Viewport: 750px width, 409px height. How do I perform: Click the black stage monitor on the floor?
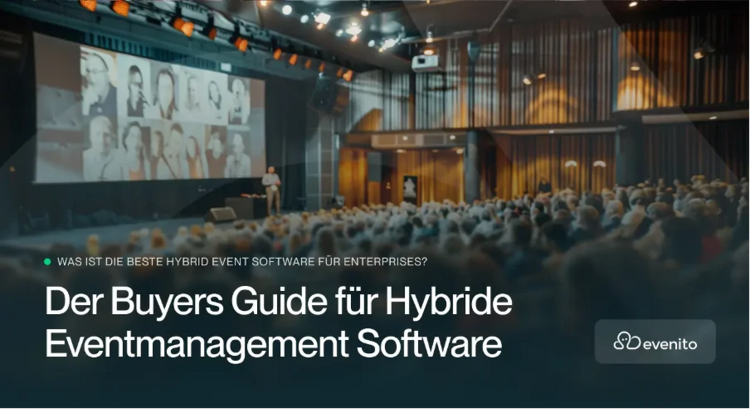pos(221,214)
